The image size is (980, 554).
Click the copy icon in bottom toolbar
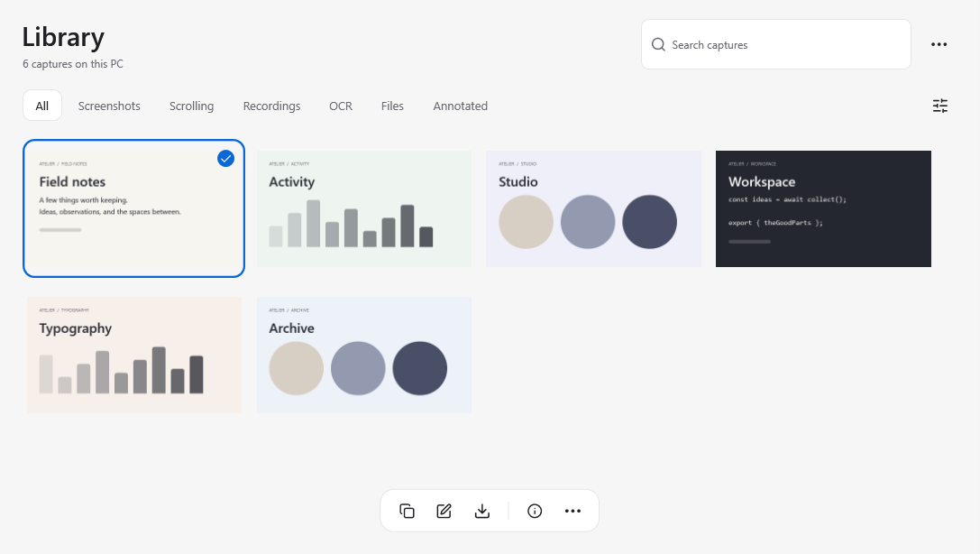[407, 511]
